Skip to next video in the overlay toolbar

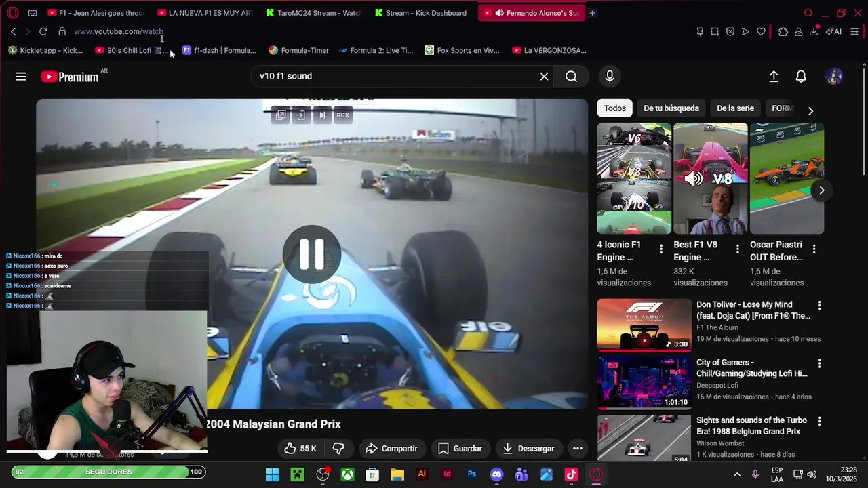tap(322, 115)
